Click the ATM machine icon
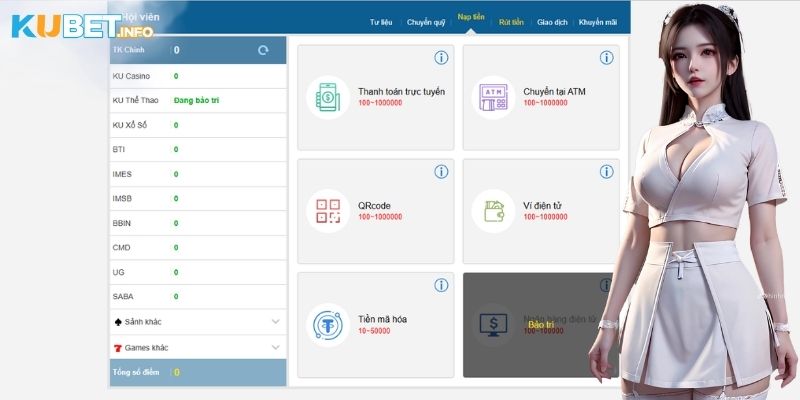 [x=493, y=97]
